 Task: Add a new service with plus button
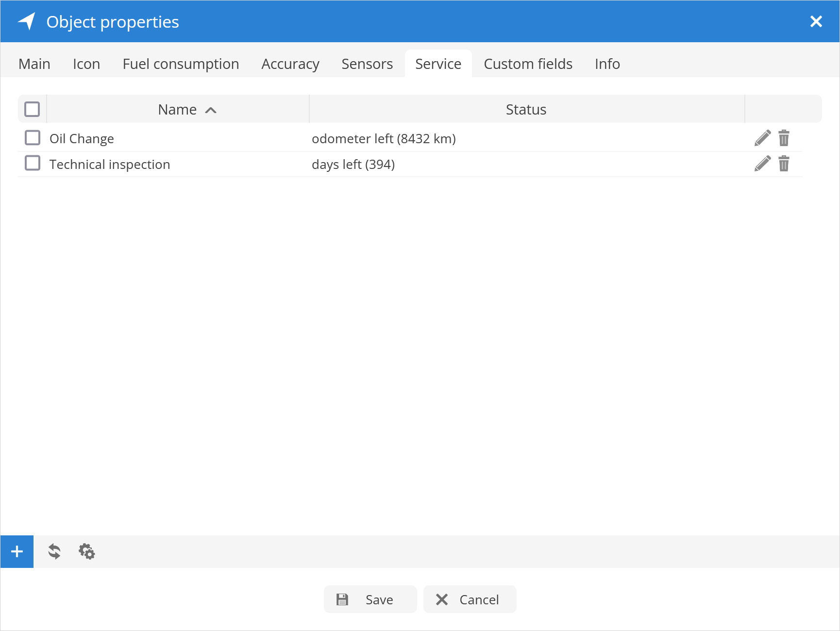[17, 551]
